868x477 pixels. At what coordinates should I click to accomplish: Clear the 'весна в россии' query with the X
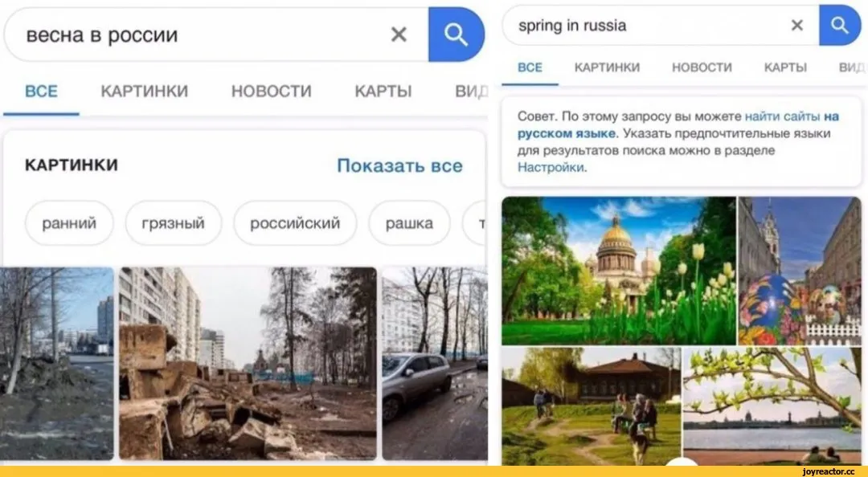click(x=399, y=35)
